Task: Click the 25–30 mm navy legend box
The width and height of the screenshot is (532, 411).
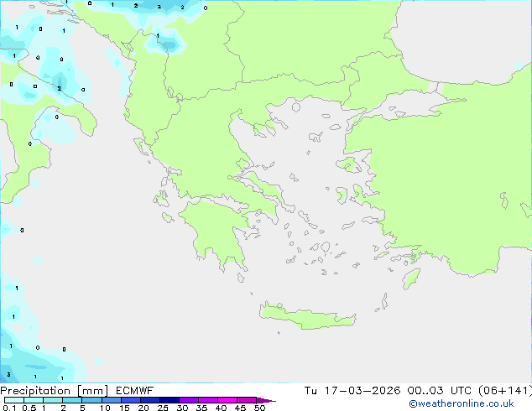Action: tap(169, 400)
